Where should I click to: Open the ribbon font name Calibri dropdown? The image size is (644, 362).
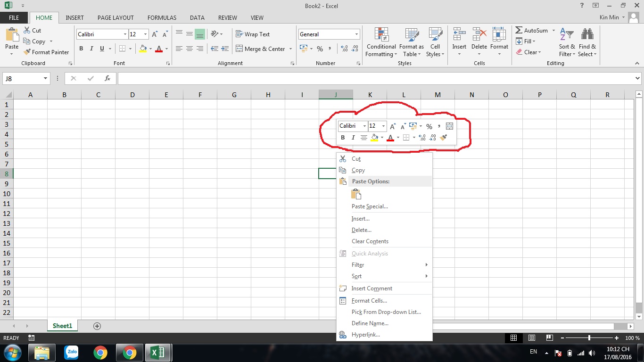pos(125,34)
